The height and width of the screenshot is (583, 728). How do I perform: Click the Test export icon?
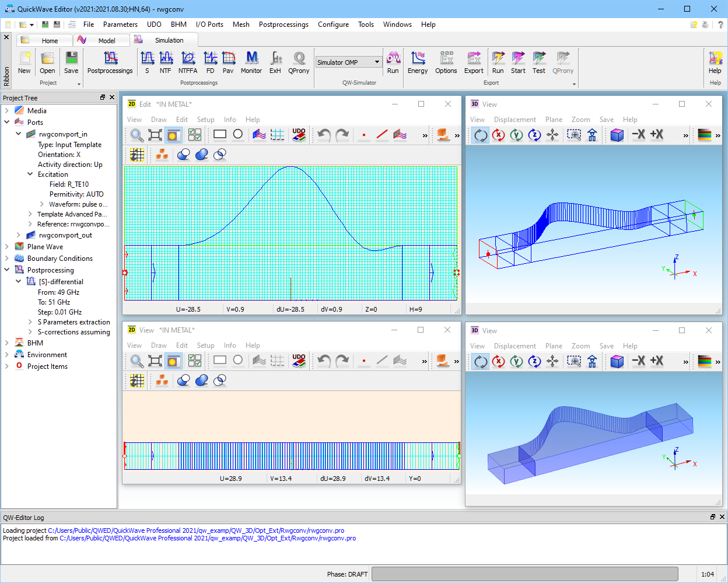539,62
